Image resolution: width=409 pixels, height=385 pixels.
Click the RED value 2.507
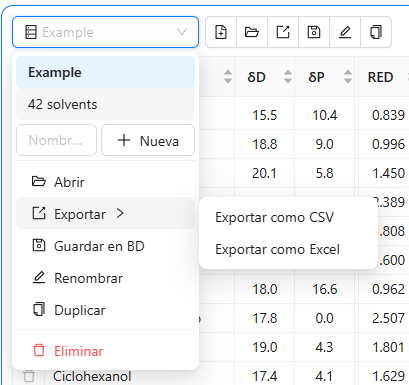(388, 318)
